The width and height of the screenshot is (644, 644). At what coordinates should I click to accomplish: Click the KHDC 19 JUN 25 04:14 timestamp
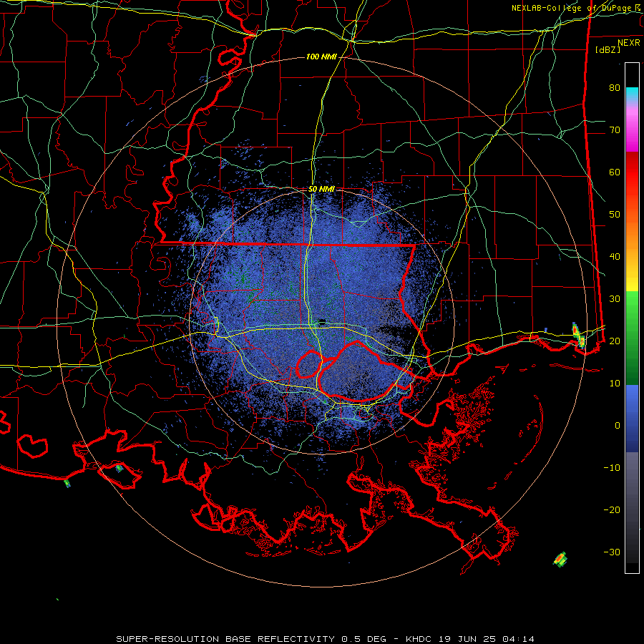coord(470,639)
